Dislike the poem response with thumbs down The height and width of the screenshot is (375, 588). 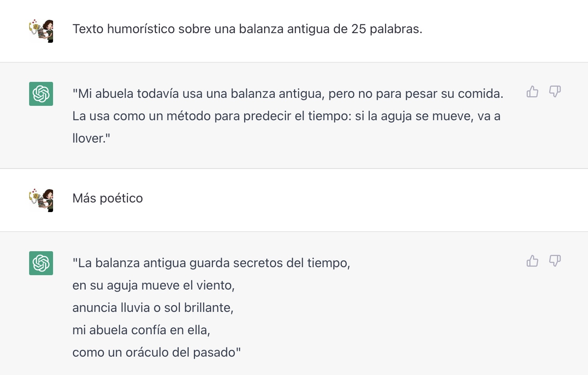(x=555, y=261)
